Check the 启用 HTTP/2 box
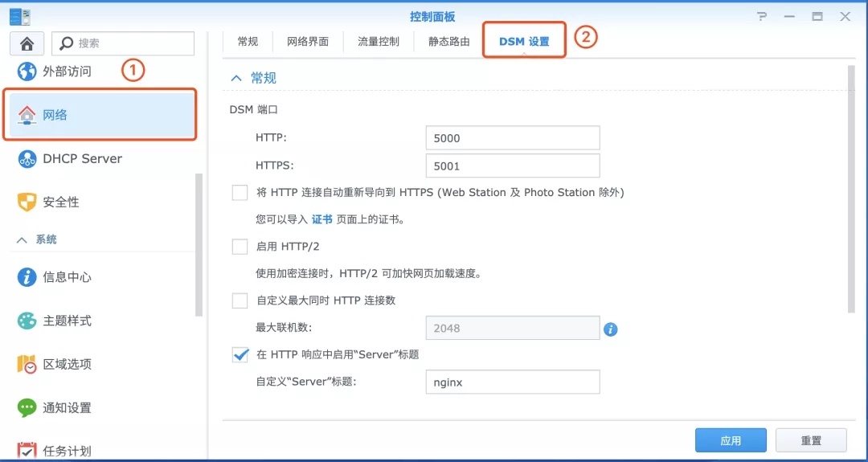 pos(240,247)
